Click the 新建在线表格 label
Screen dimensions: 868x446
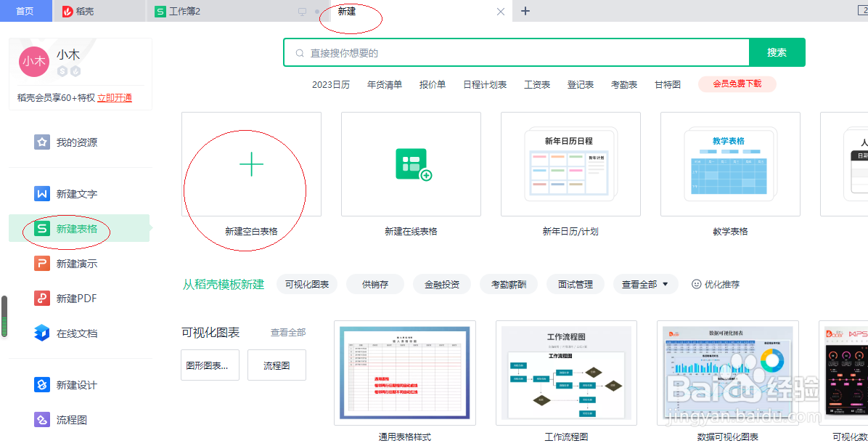(x=411, y=231)
